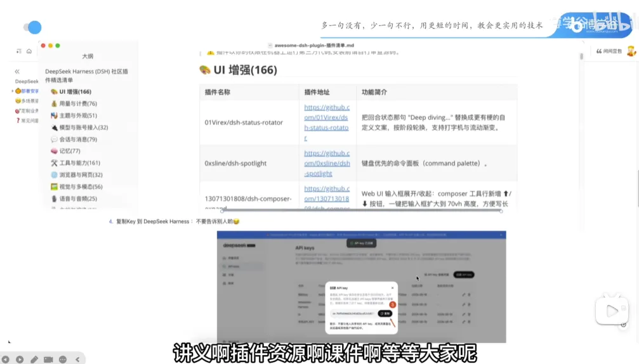Click the palette emoji beside UI 增强 heading
Viewport: 639px width, 364px height.
[205, 70]
